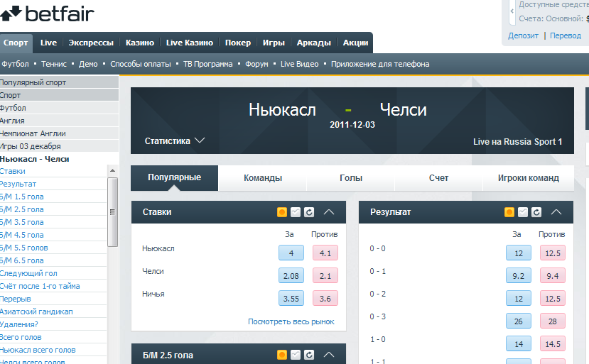Click back odds 4 for Ньюкасл
The image size is (589, 364).
pyautogui.click(x=291, y=253)
